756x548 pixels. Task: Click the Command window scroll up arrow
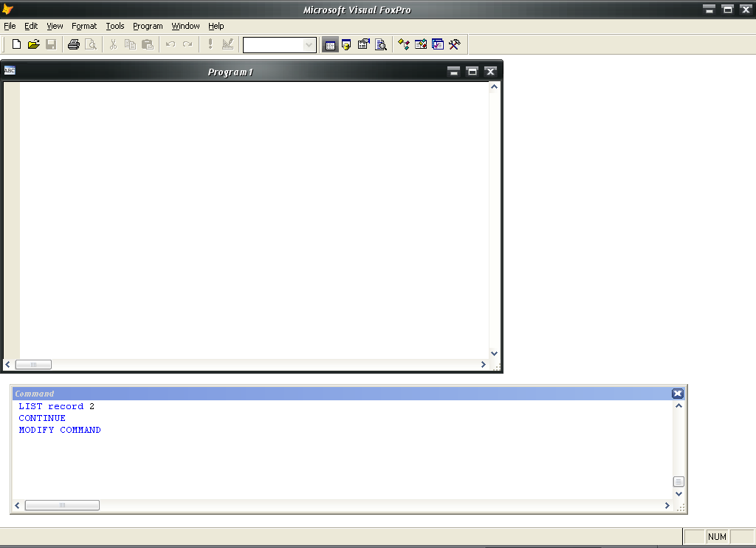click(x=679, y=405)
